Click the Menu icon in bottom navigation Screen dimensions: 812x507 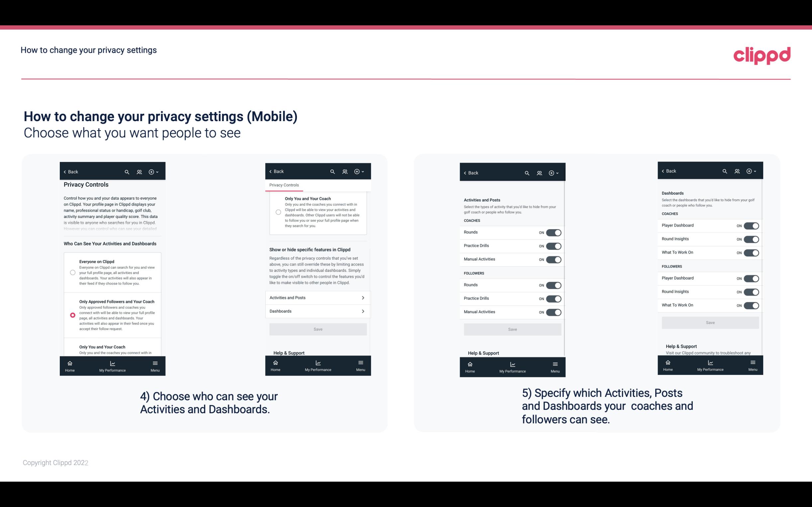tap(155, 363)
